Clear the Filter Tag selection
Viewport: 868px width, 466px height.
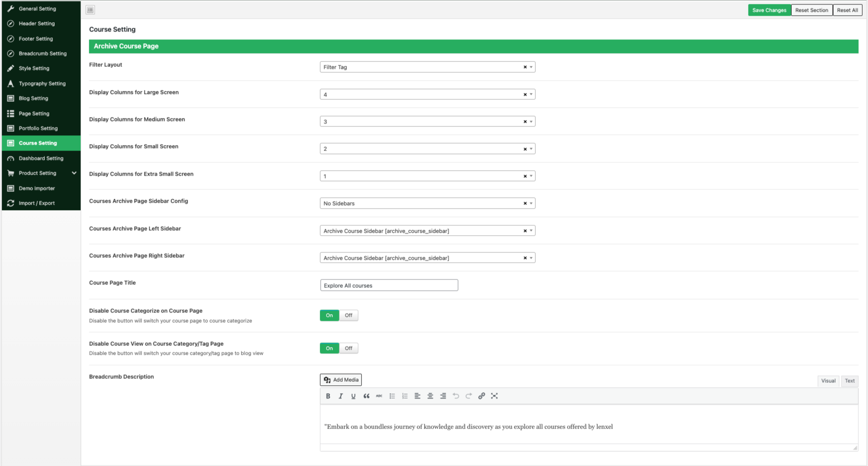525,67
